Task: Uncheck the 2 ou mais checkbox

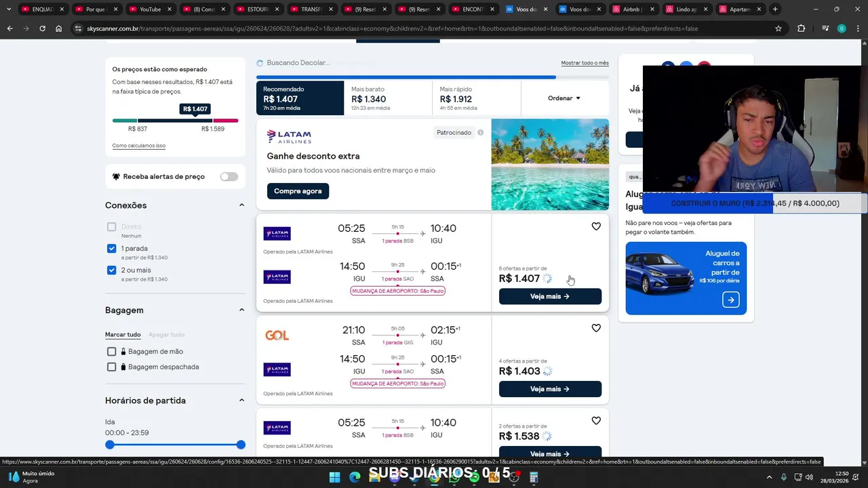Action: pyautogui.click(x=111, y=270)
